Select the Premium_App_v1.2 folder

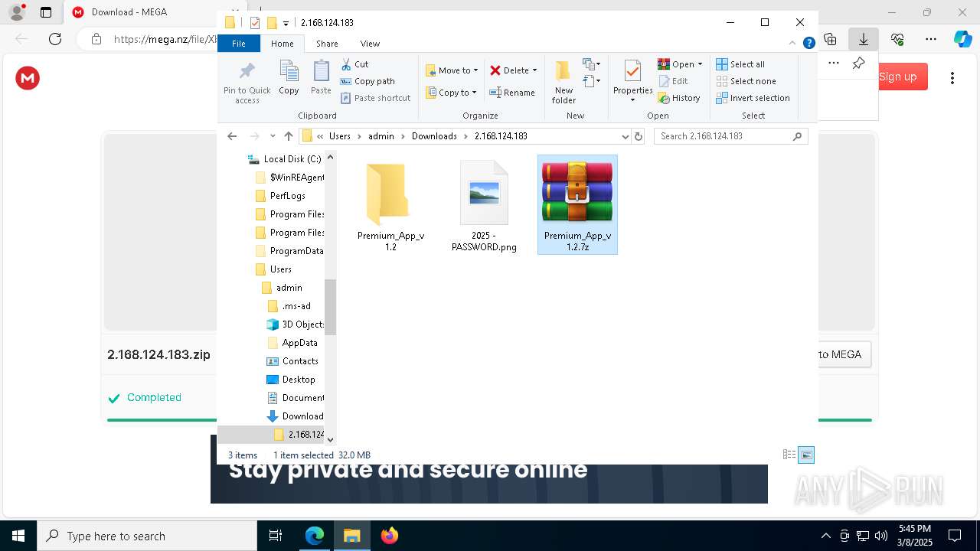click(390, 205)
